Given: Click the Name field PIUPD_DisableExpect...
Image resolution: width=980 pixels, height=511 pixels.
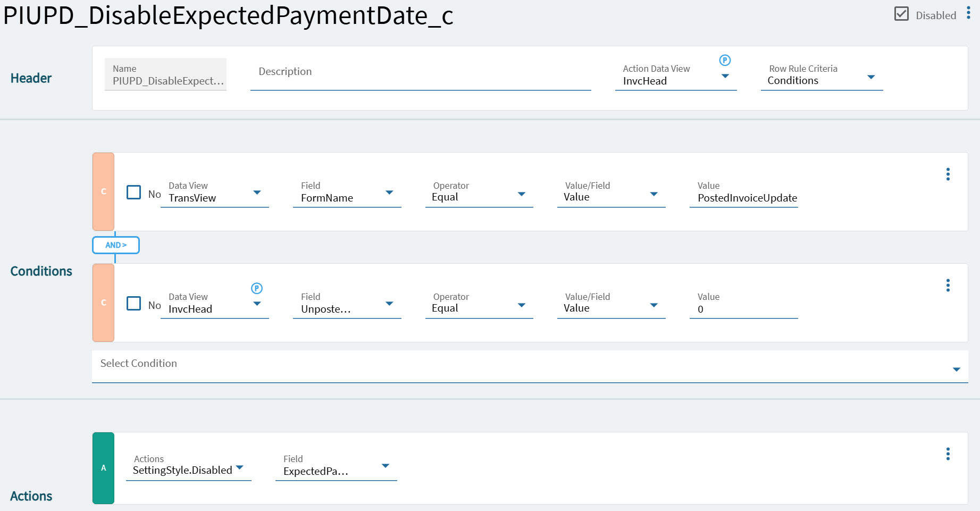Looking at the screenshot, I should click(165, 74).
